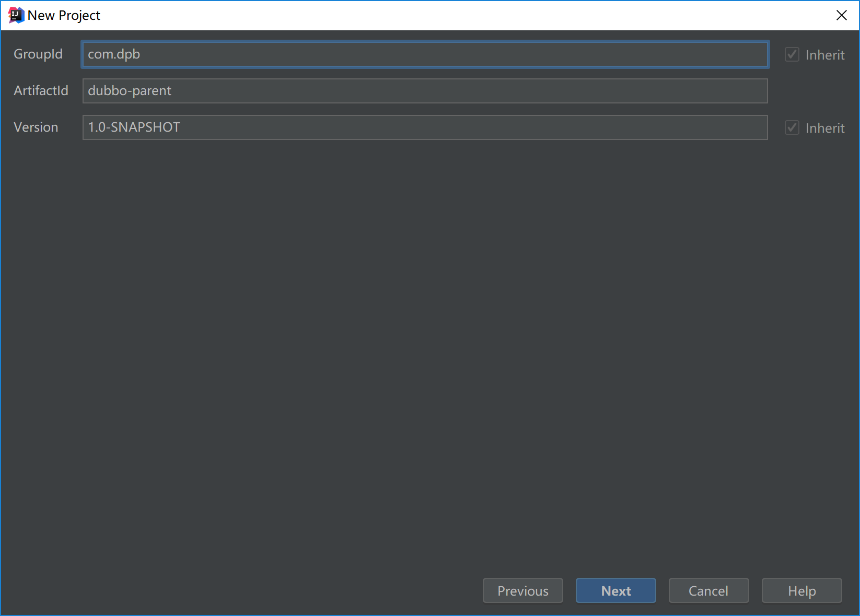860x616 pixels.
Task: Click the GroupId label
Action: 38,54
